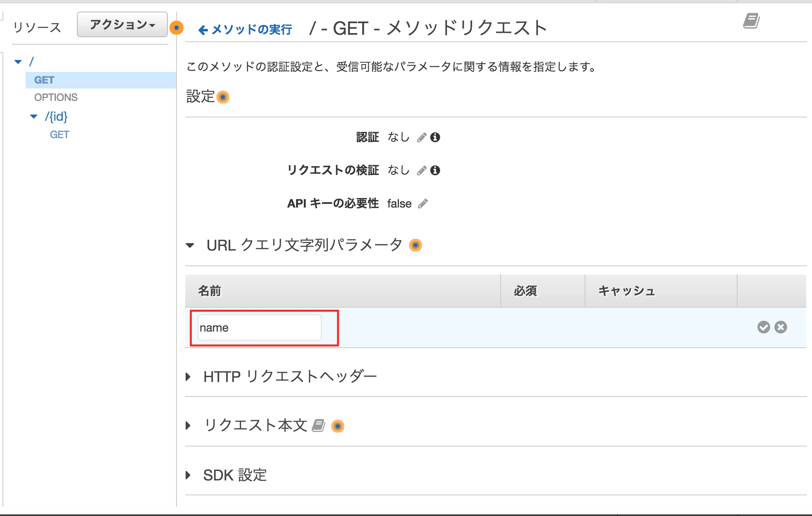Image resolution: width=812 pixels, height=516 pixels.
Task: Show info for the 認証 setting
Action: (435, 137)
